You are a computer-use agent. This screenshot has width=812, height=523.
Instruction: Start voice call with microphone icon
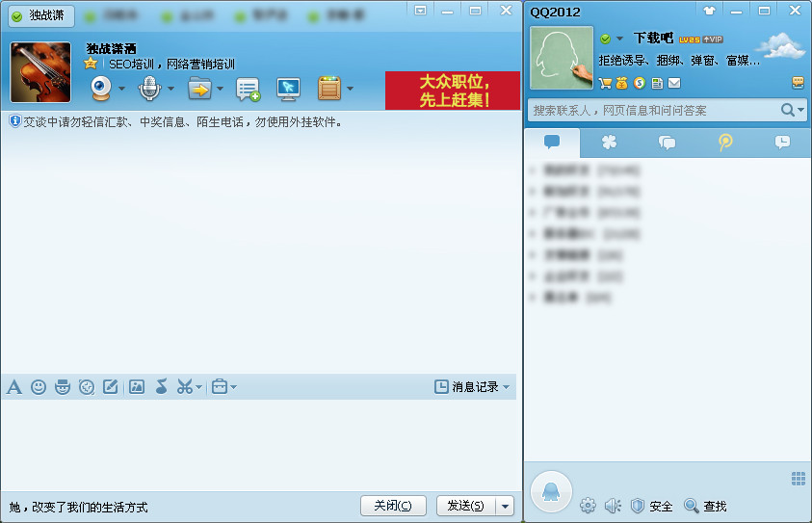149,88
